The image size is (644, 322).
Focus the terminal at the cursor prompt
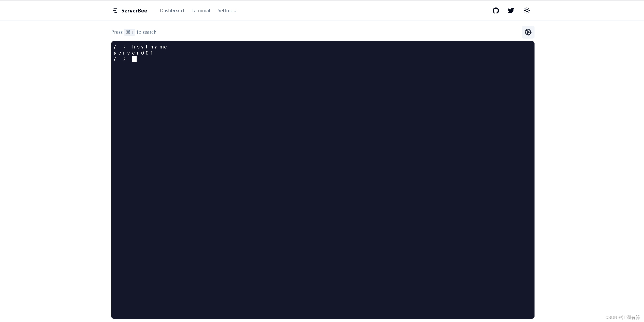coord(134,59)
